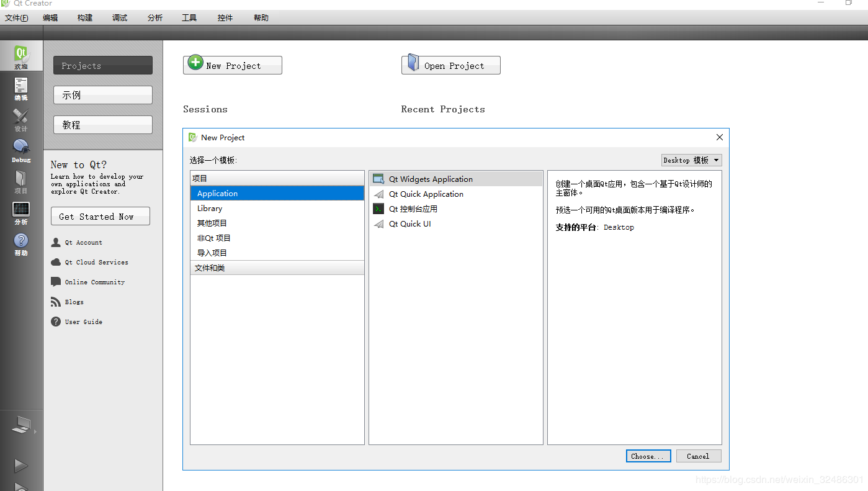Select 非Qt 项目 category
Image resolution: width=868 pixels, height=491 pixels.
(277, 238)
